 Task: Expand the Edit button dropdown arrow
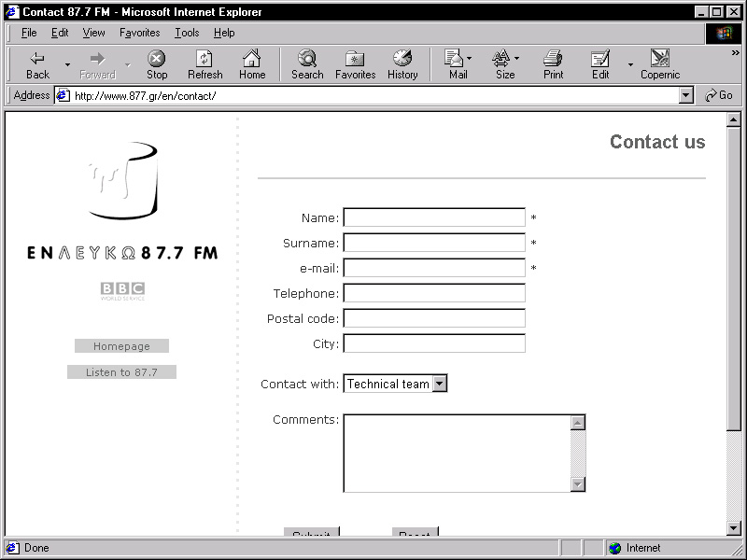[630, 64]
